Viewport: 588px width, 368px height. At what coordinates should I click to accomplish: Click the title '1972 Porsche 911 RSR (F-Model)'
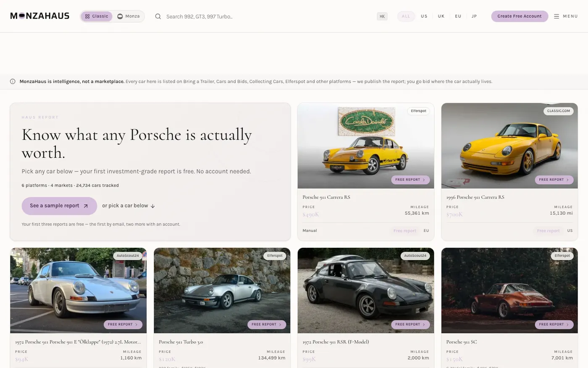(336, 342)
